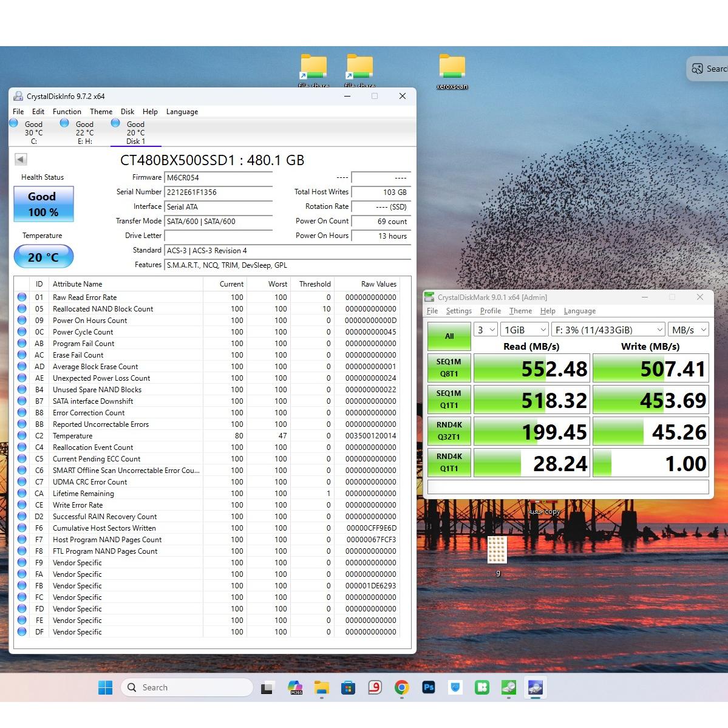Click the Windows Start button
The width and height of the screenshot is (728, 728).
coord(105,687)
